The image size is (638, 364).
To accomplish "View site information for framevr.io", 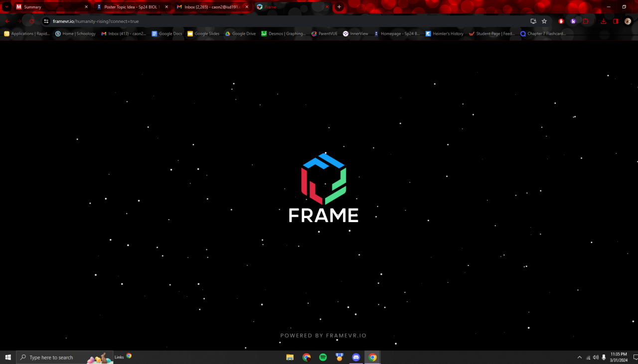I will pyautogui.click(x=46, y=21).
